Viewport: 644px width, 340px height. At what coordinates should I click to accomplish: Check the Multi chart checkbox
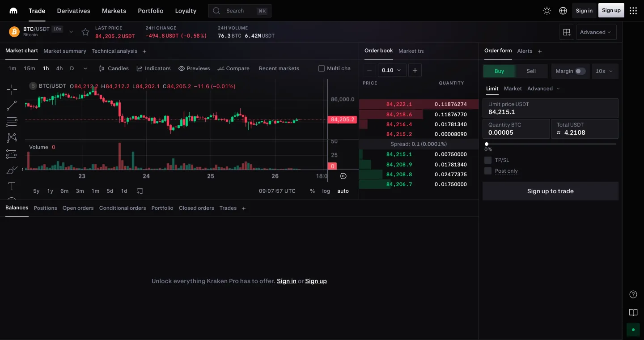pyautogui.click(x=321, y=68)
